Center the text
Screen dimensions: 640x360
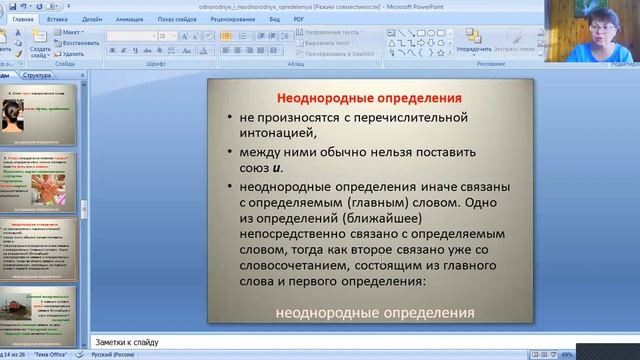pos(237,50)
